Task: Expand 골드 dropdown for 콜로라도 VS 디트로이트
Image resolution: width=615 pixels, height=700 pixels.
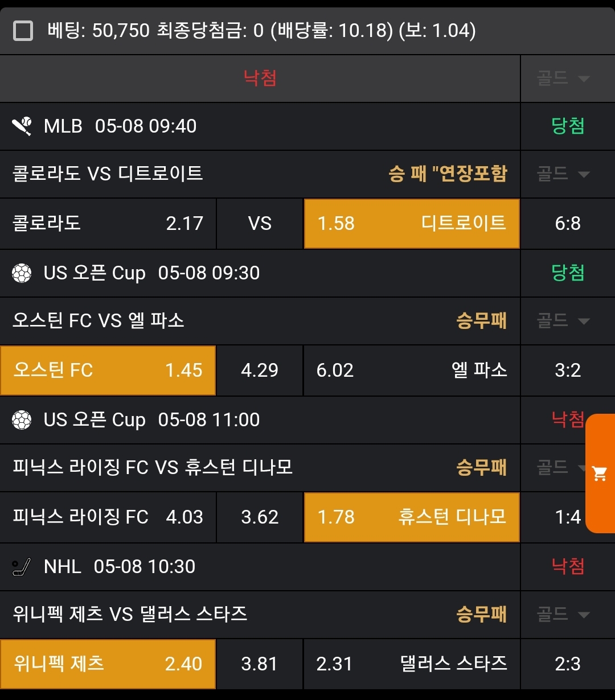Action: (x=563, y=174)
